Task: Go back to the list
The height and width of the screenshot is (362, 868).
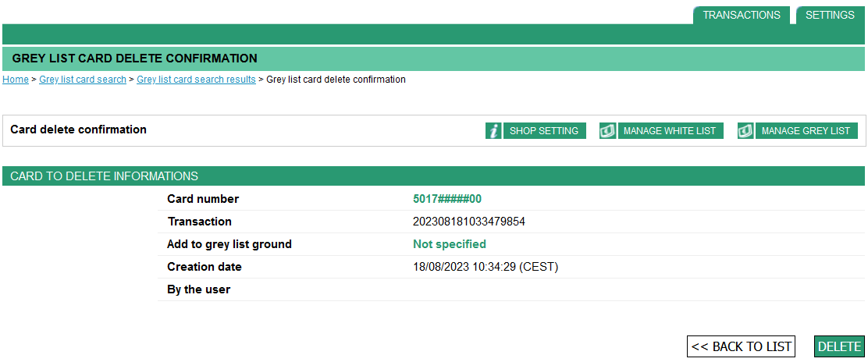Action: click(742, 346)
